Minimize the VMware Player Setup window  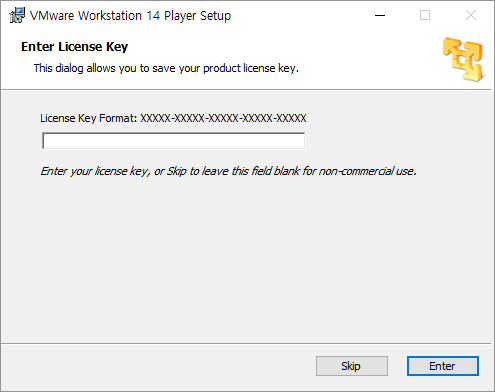click(380, 15)
